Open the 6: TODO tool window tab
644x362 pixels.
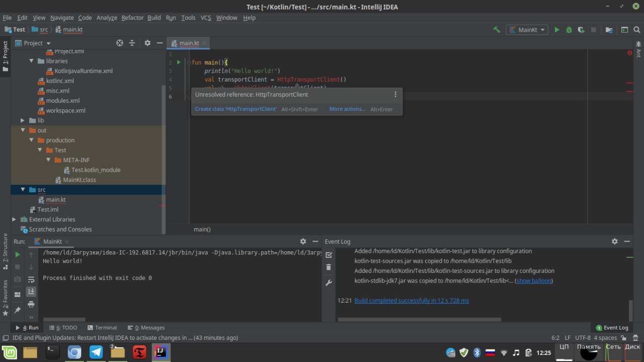pyautogui.click(x=63, y=328)
